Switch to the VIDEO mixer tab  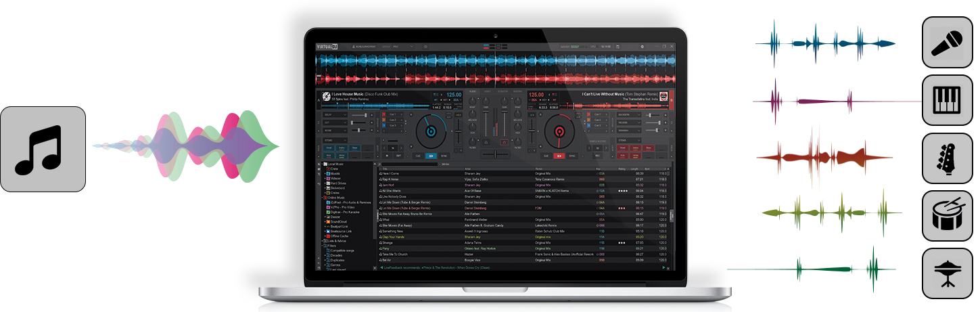pyautogui.click(x=487, y=91)
